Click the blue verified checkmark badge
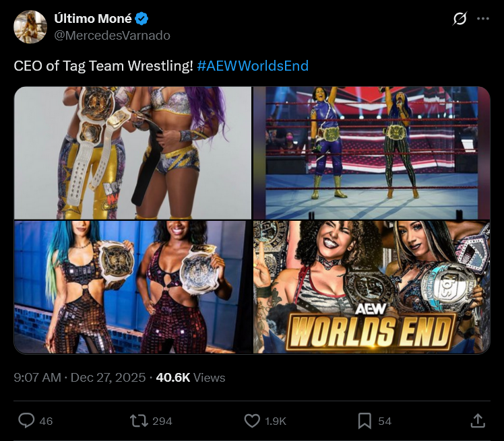This screenshot has height=441, width=504. tap(141, 19)
